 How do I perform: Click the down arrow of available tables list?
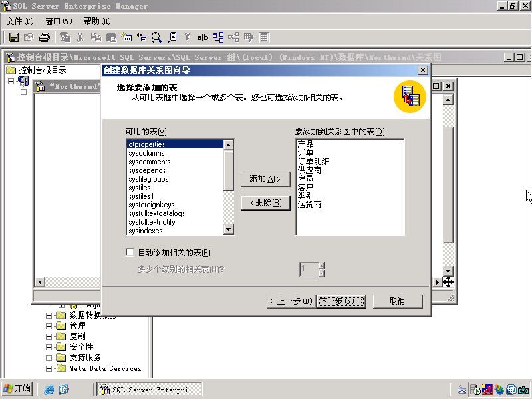coord(229,229)
